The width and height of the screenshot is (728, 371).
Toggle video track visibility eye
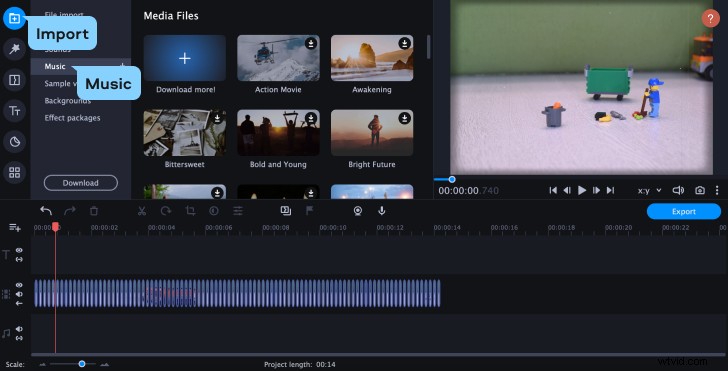[x=19, y=285]
